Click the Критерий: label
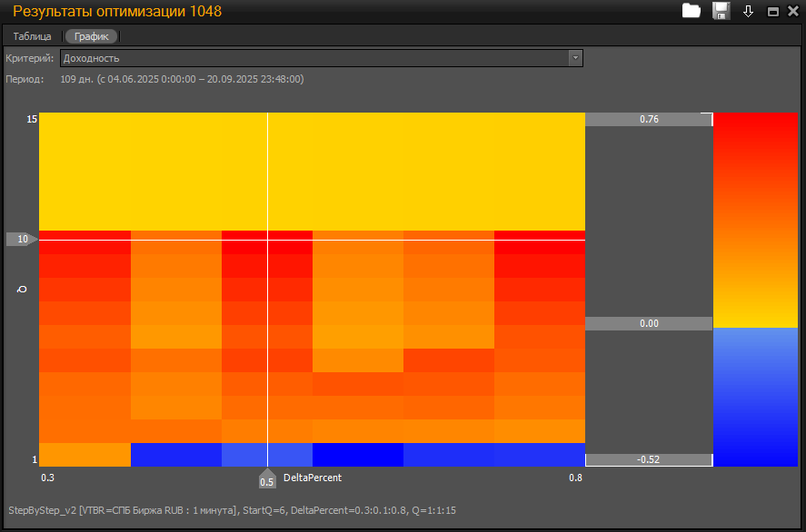Screen dimensions: 806x532 29,58
